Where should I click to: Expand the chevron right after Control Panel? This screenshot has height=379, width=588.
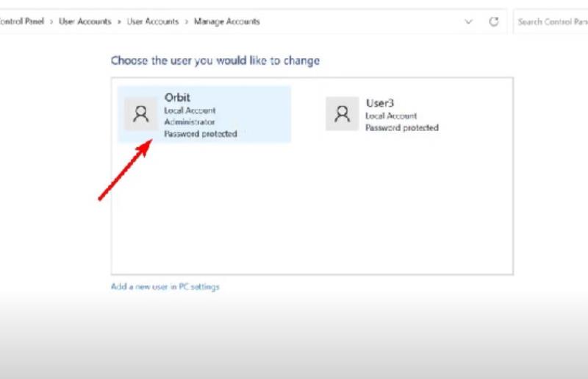(51, 22)
